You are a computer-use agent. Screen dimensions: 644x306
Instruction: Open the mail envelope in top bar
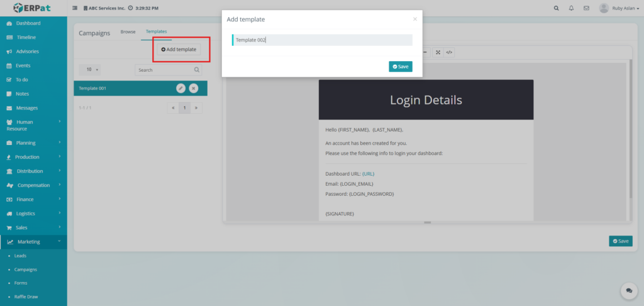tap(587, 8)
